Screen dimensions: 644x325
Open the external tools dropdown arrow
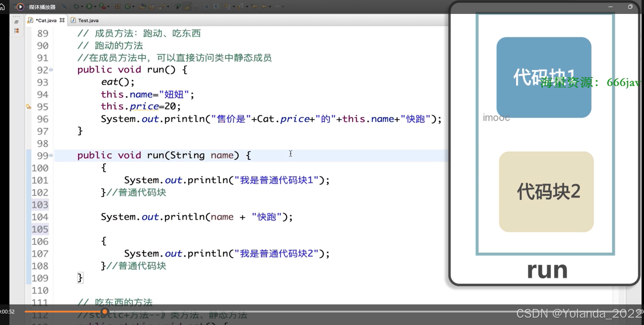point(108,6)
